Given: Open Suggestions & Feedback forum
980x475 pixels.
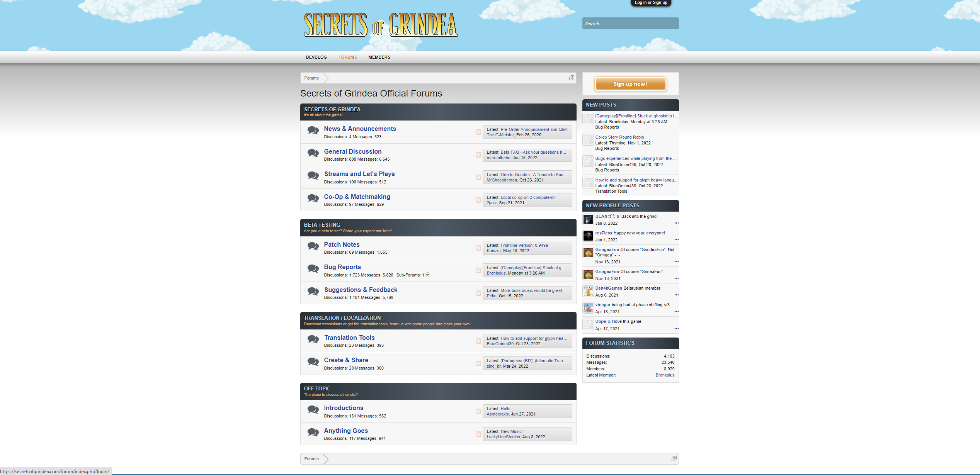Looking at the screenshot, I should point(361,290).
